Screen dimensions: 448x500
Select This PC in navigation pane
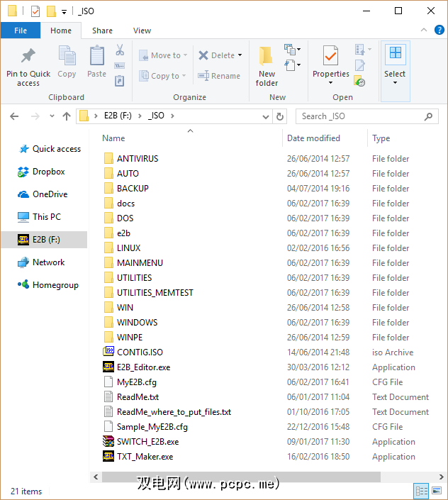tap(39, 217)
